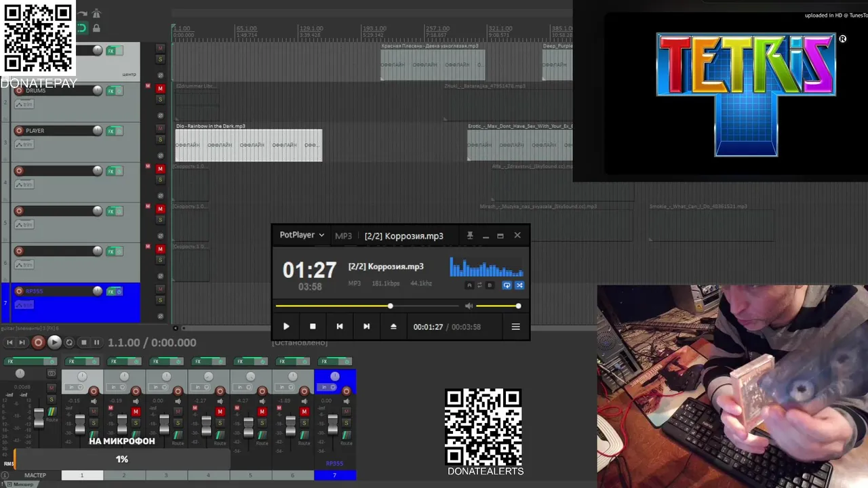868x488 pixels.
Task: Skip to previous track in PotPlayer
Action: coord(340,327)
